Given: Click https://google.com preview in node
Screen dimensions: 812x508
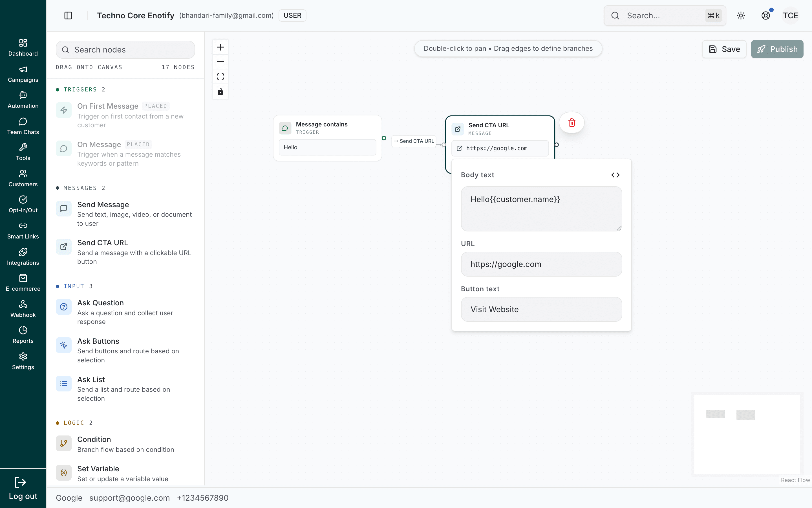Looking at the screenshot, I should (500, 148).
